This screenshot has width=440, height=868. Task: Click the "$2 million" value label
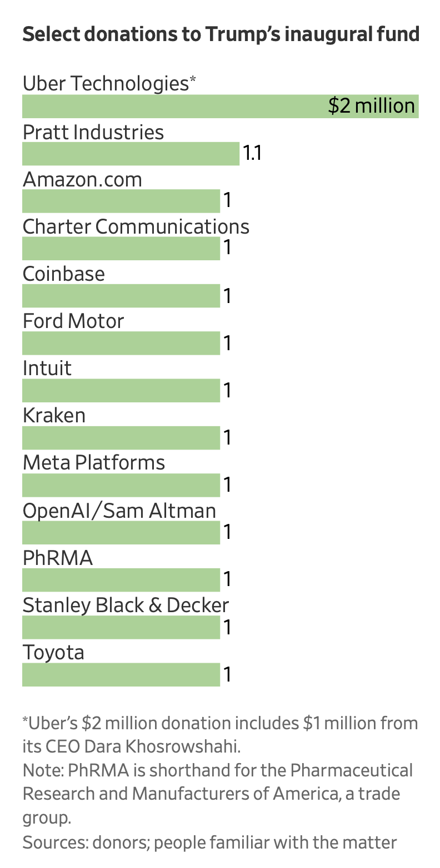click(x=372, y=106)
